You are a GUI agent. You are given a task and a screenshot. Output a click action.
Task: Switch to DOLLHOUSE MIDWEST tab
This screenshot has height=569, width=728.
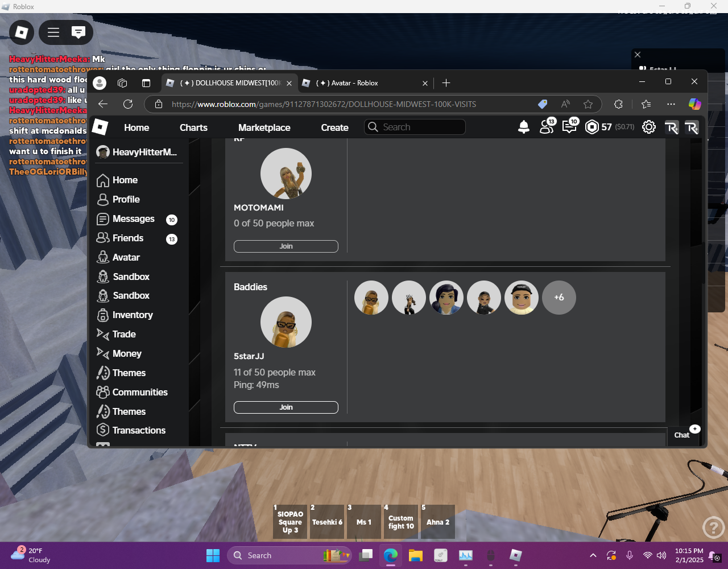(229, 83)
